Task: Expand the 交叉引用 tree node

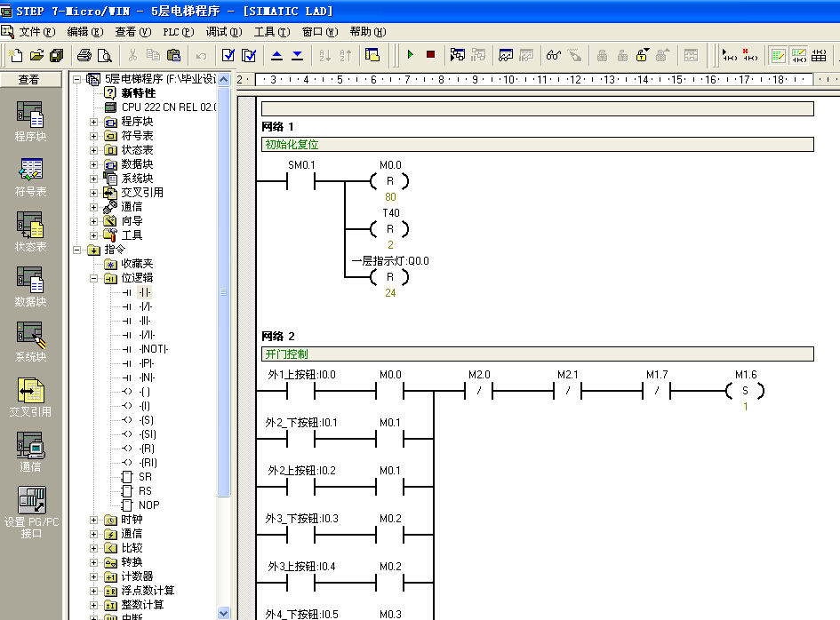Action: 93,193
